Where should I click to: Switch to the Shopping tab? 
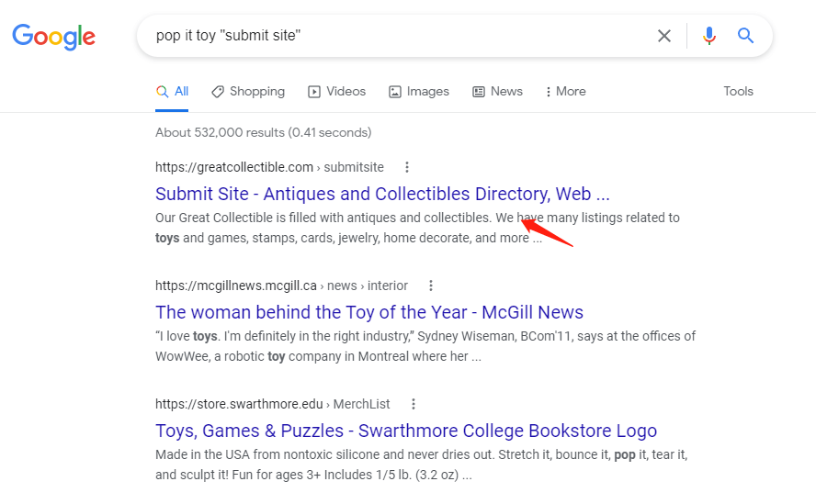click(248, 92)
